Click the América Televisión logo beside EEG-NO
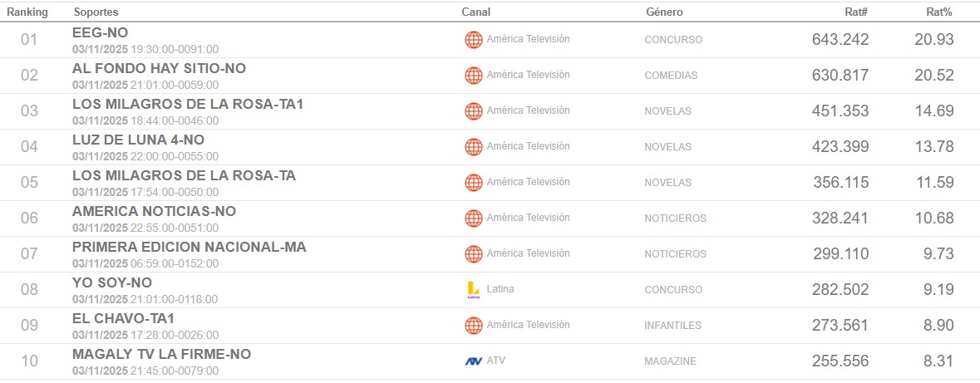The height and width of the screenshot is (383, 980). point(473,40)
